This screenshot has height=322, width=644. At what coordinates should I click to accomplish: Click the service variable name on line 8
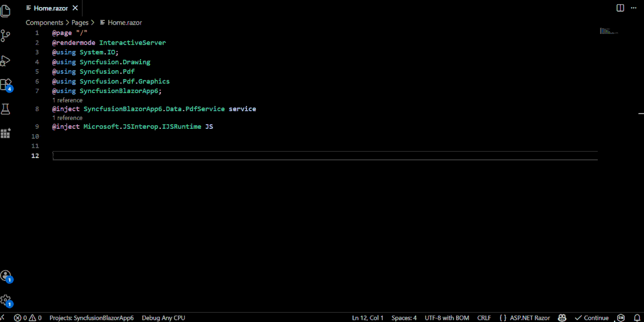[242, 109]
